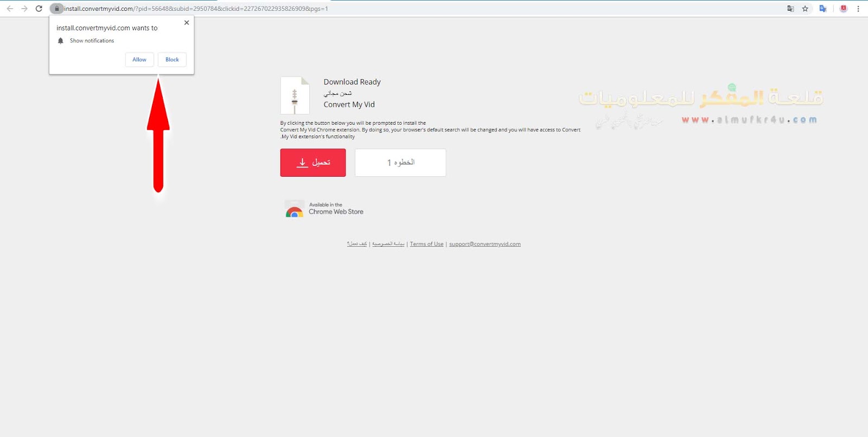Block notifications from install.convertmyvid.com
This screenshot has width=868, height=437.
(172, 60)
